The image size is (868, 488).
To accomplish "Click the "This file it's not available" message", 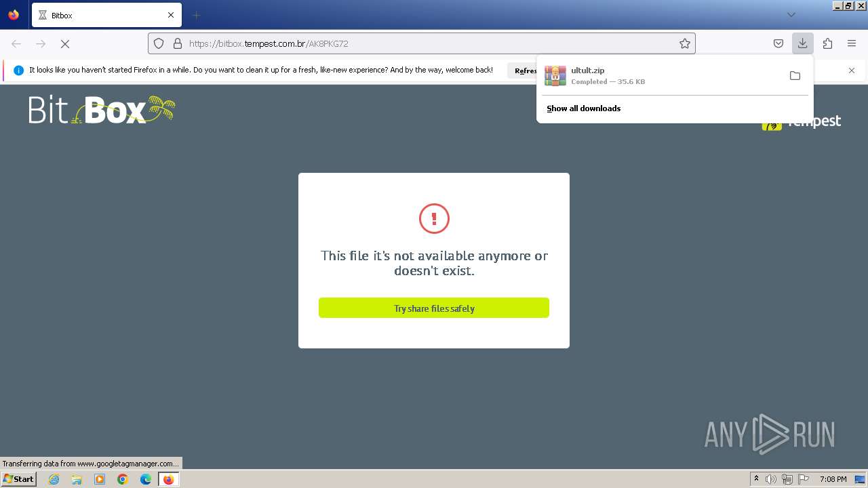I will point(434,263).
